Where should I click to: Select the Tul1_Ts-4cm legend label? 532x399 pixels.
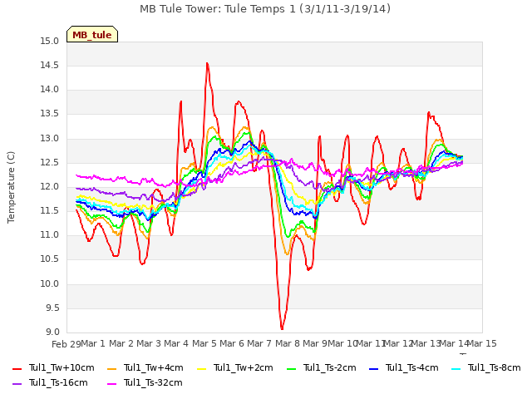click(x=412, y=367)
